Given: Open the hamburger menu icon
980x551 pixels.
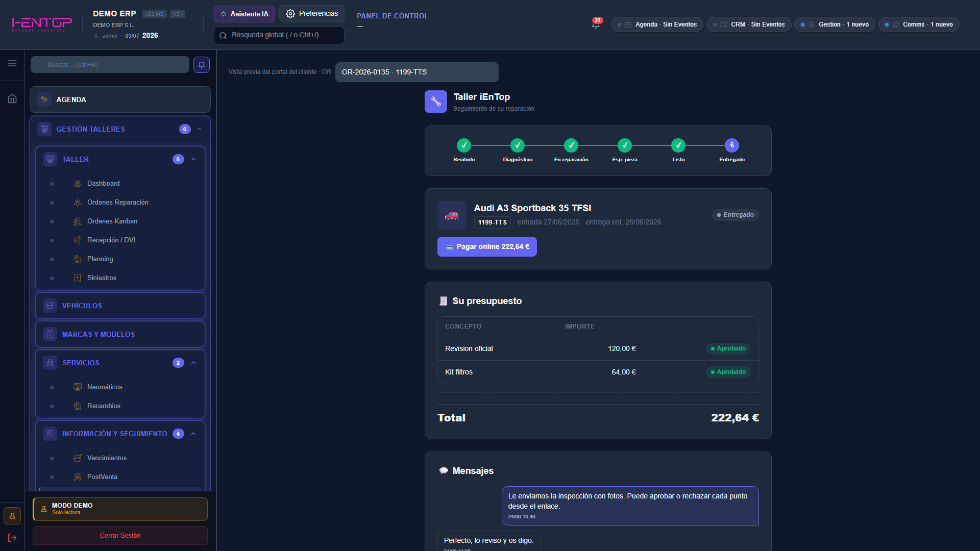Looking at the screenshot, I should (x=12, y=63).
